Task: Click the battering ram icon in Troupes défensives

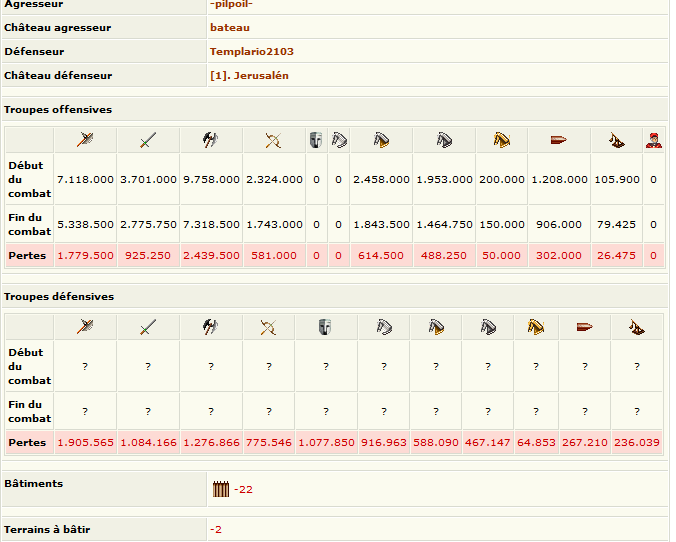Action: 585,327
